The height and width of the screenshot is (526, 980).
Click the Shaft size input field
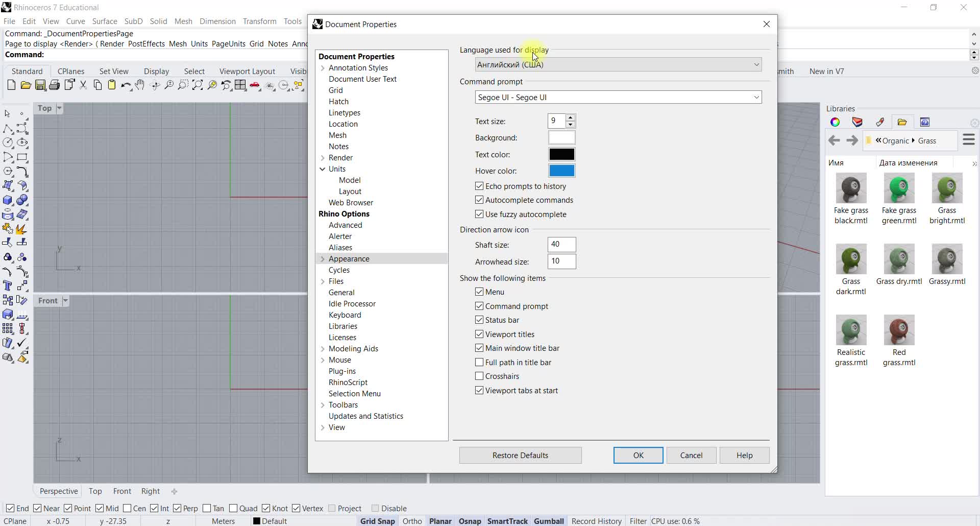561,244
